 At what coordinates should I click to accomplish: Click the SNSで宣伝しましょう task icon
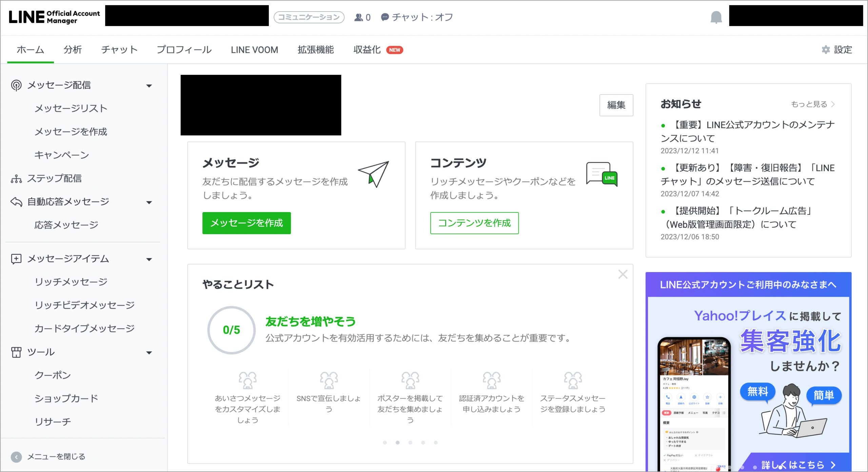(329, 380)
